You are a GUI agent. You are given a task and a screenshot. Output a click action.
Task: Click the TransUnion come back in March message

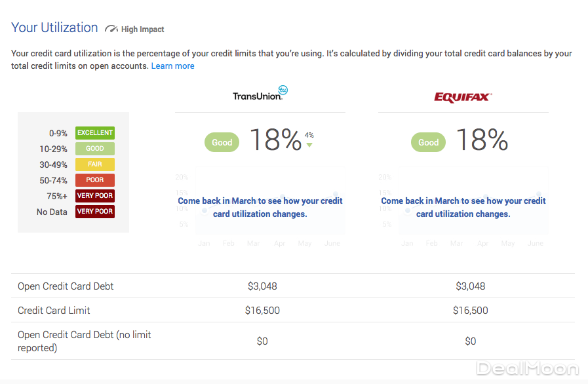point(260,207)
